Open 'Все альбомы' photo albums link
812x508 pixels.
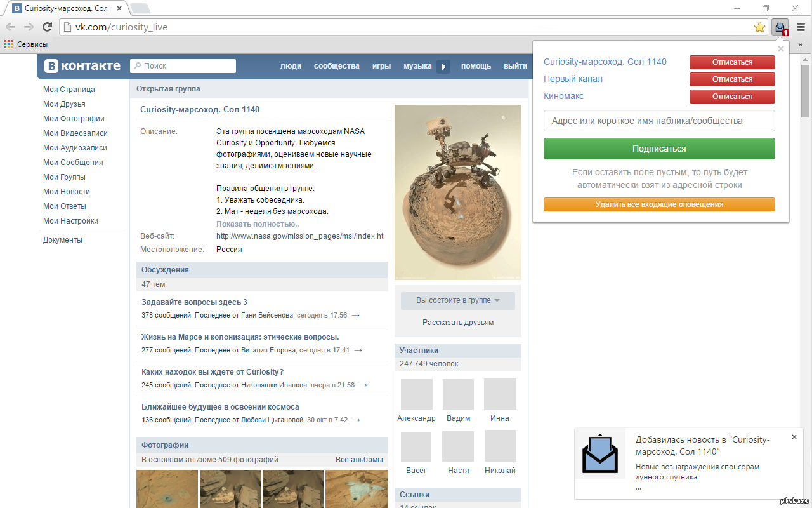point(359,460)
